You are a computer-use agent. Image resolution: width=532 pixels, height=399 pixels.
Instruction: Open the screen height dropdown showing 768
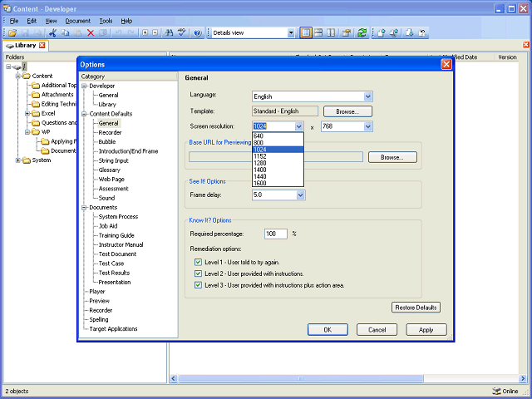pyautogui.click(x=367, y=126)
